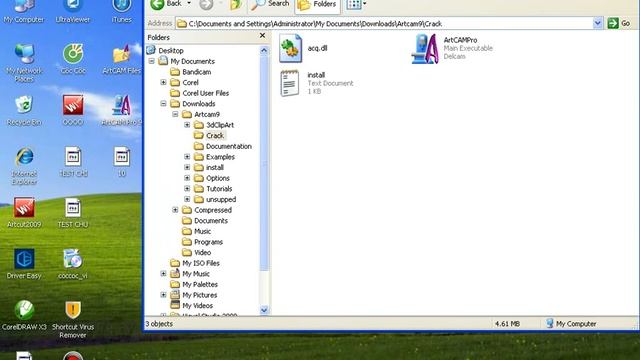Expand the 3dClipArt folder node
The width and height of the screenshot is (640, 360).
click(187, 125)
